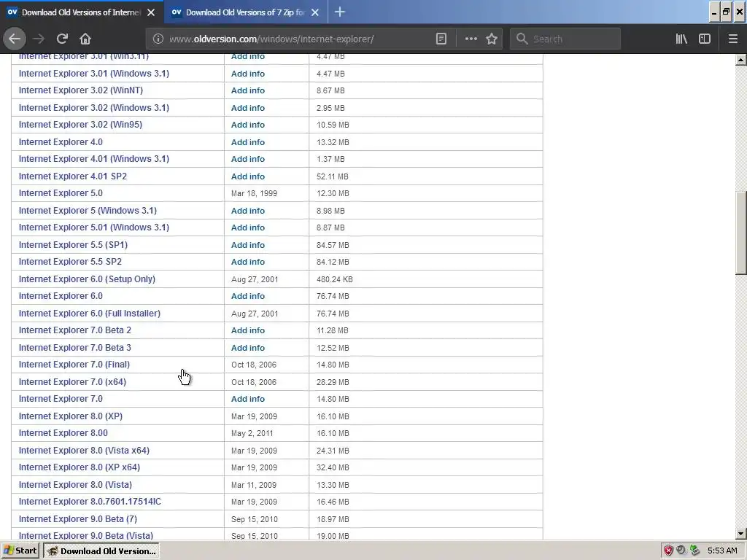Click Add info for IE 4.01 SP2
This screenshot has height=560, width=747.
coord(248,176)
